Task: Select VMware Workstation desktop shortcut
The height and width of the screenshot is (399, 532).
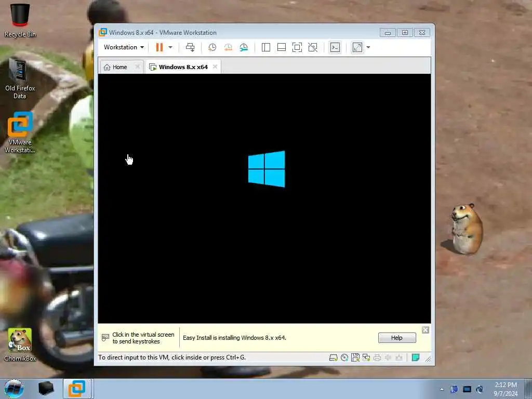Action: [20, 132]
